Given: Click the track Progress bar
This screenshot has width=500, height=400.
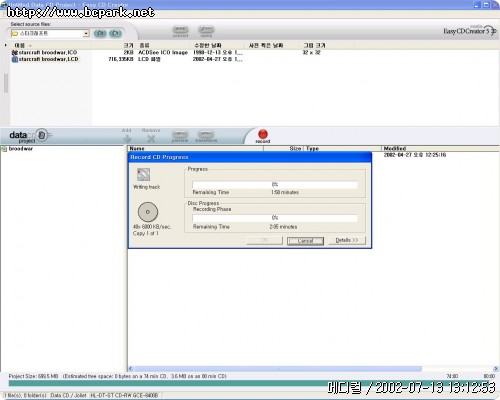Looking at the screenshot, I should point(275,185).
